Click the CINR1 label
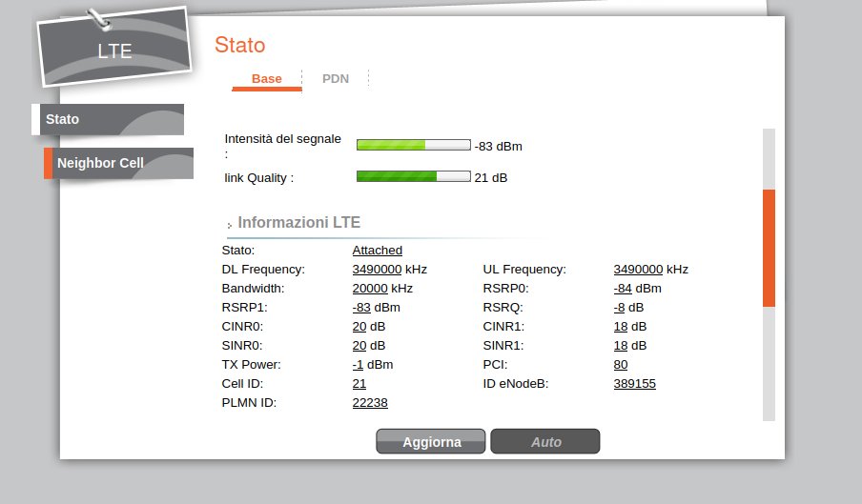Viewport: 862px width, 504px height. pyautogui.click(x=503, y=327)
